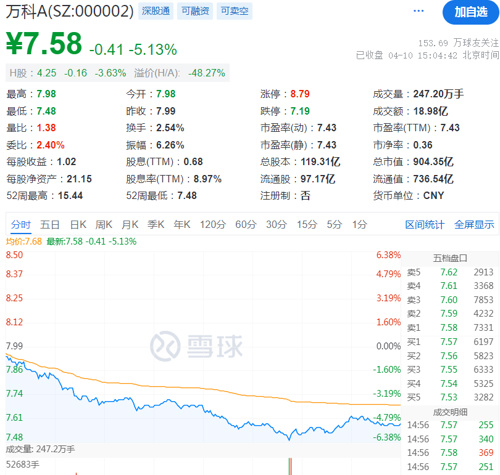
Task: Open 全屏显示 fullscreen chart link
Action: tap(474, 225)
